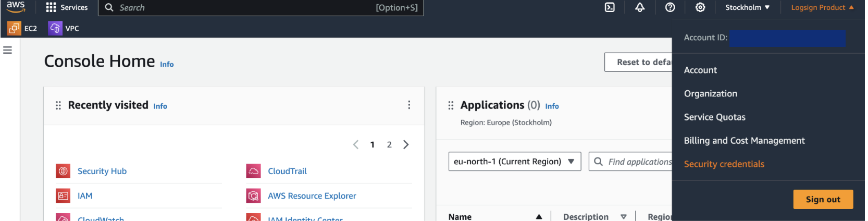Open the CloudTrail link
This screenshot has height=221, width=868.
[x=287, y=171]
